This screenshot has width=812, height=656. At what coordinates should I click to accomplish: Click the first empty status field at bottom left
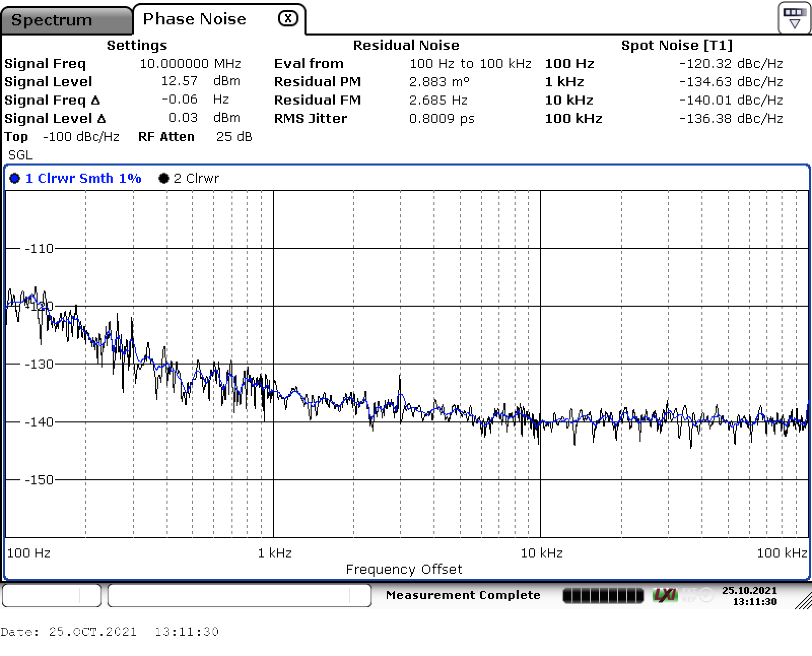coord(52,595)
